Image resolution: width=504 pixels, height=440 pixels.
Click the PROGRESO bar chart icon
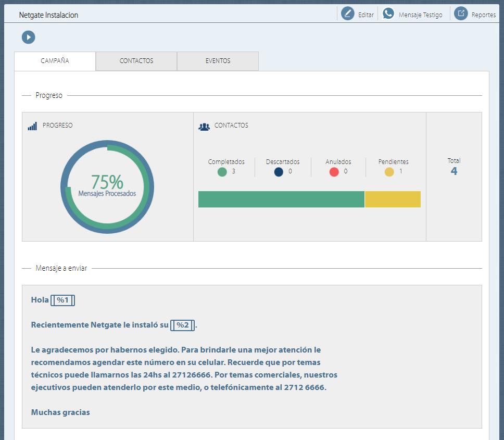32,126
